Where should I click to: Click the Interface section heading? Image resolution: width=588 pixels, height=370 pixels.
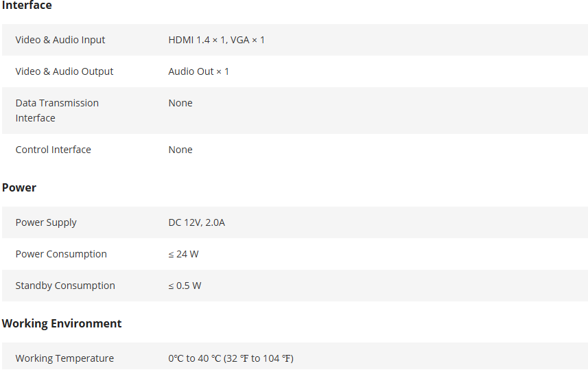(27, 5)
